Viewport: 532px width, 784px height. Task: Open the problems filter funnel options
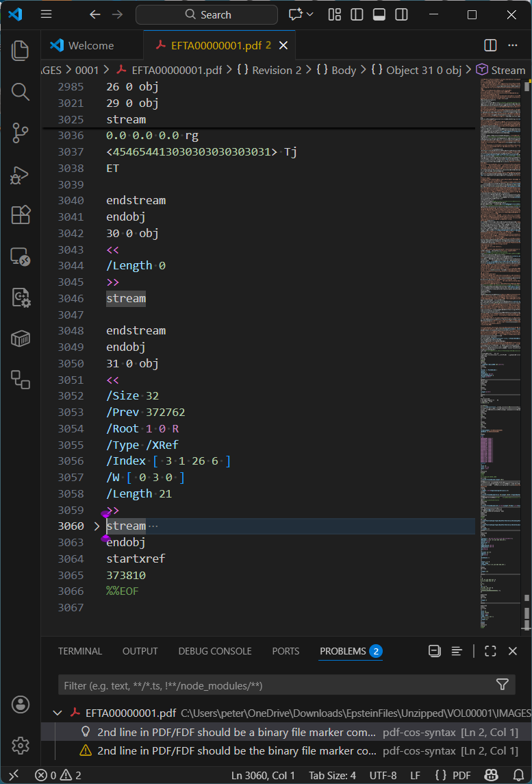coord(503,685)
